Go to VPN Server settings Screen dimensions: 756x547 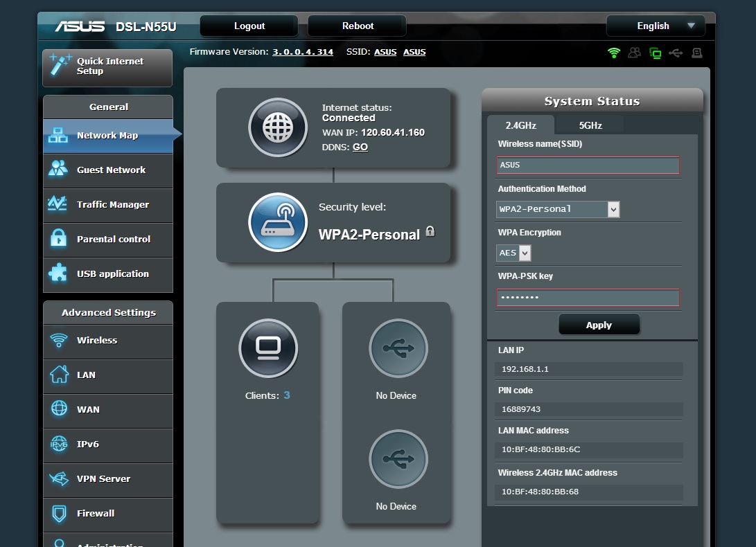[x=108, y=481]
